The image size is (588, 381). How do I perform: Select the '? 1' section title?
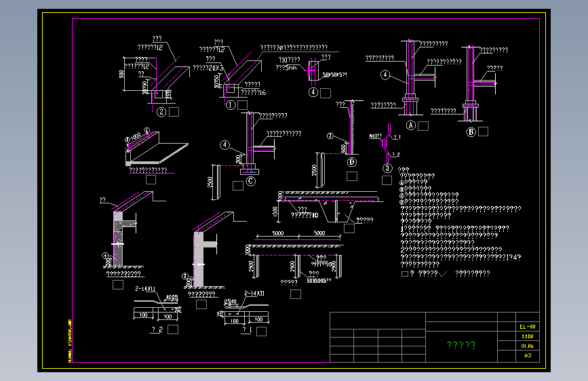[x=247, y=329]
